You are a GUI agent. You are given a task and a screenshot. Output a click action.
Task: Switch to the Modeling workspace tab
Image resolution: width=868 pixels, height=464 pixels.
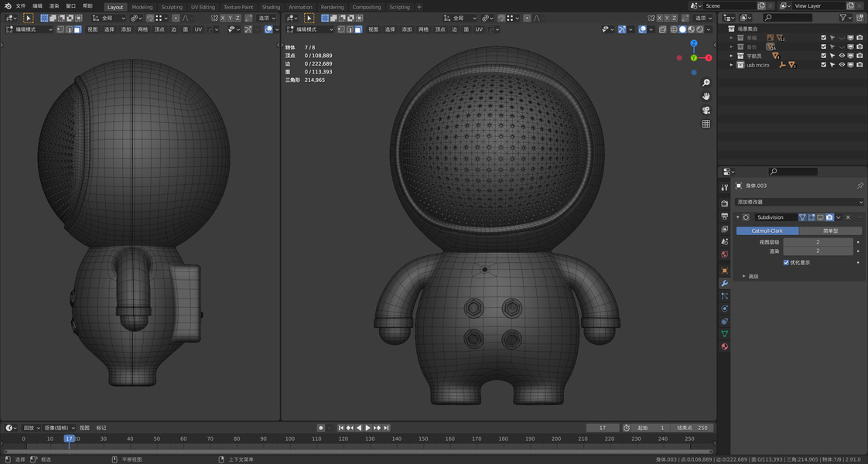click(142, 7)
